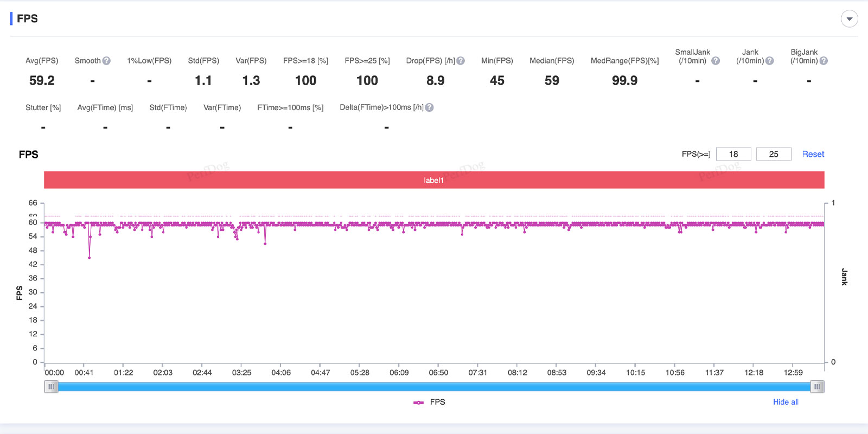The height and width of the screenshot is (434, 868).
Task: Click the Avg(FTime) [ms] label
Action: click(105, 107)
